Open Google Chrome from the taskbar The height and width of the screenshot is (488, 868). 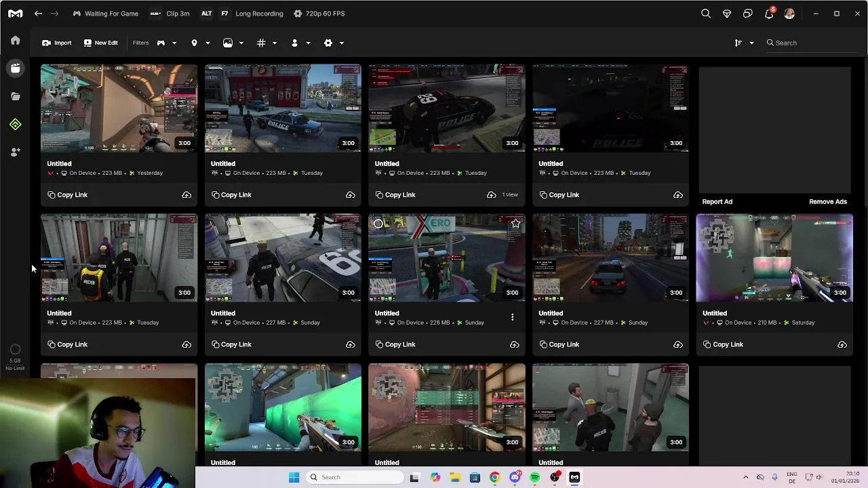tap(495, 477)
